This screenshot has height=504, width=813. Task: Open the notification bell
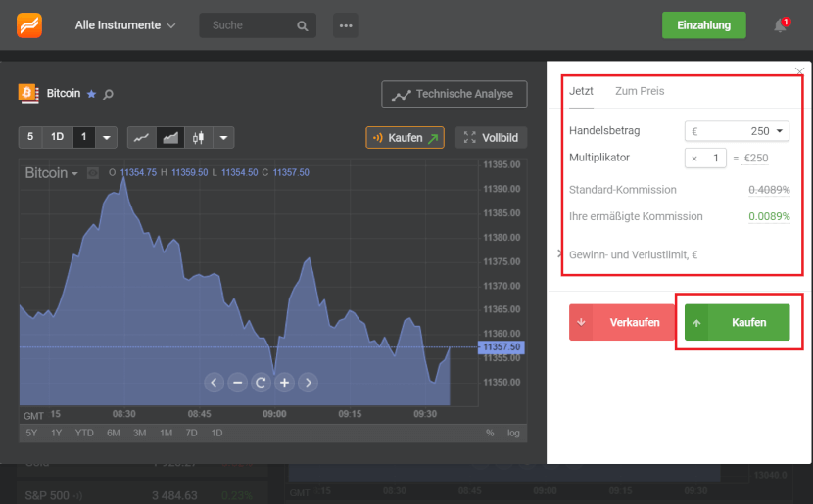781,25
